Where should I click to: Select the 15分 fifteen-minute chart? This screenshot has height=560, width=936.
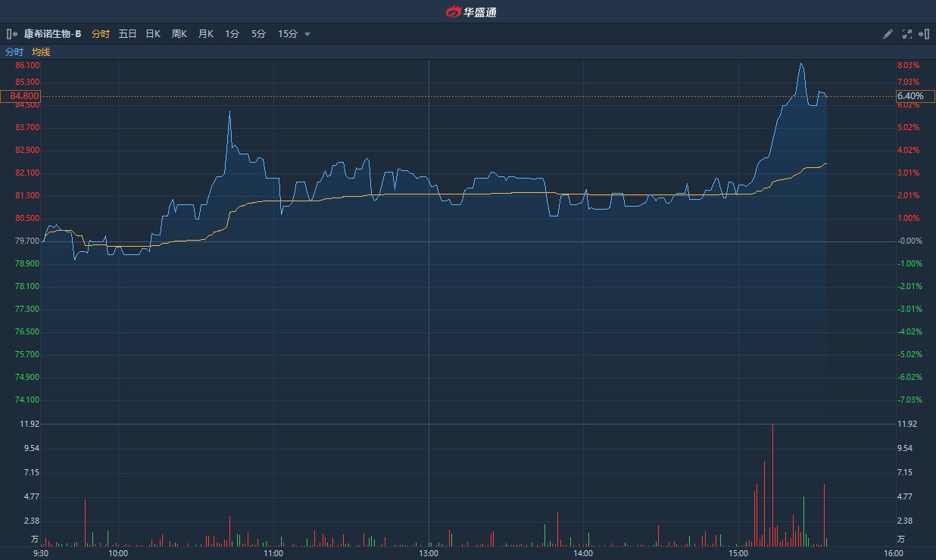287,34
